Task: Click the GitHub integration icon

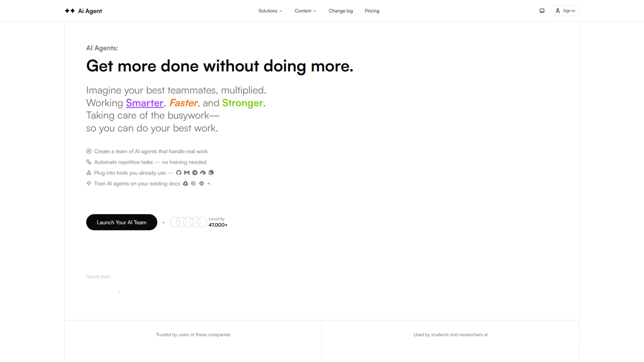Action: click(x=179, y=173)
